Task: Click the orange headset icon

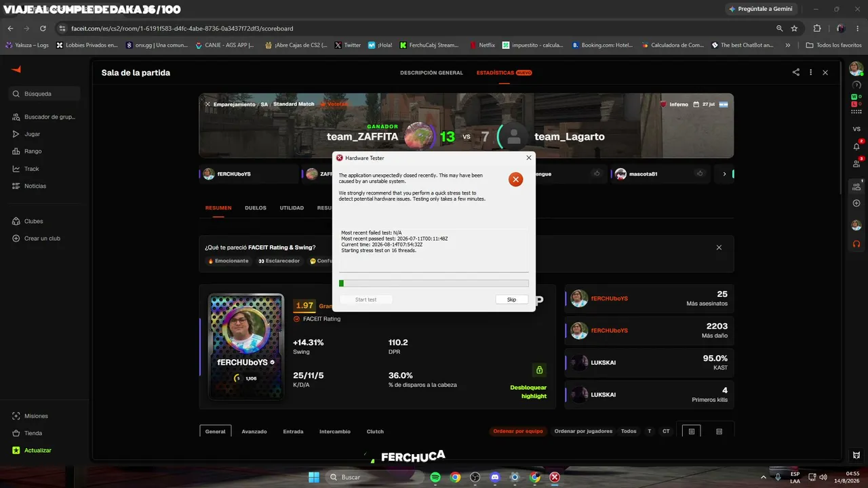Action: (856, 244)
